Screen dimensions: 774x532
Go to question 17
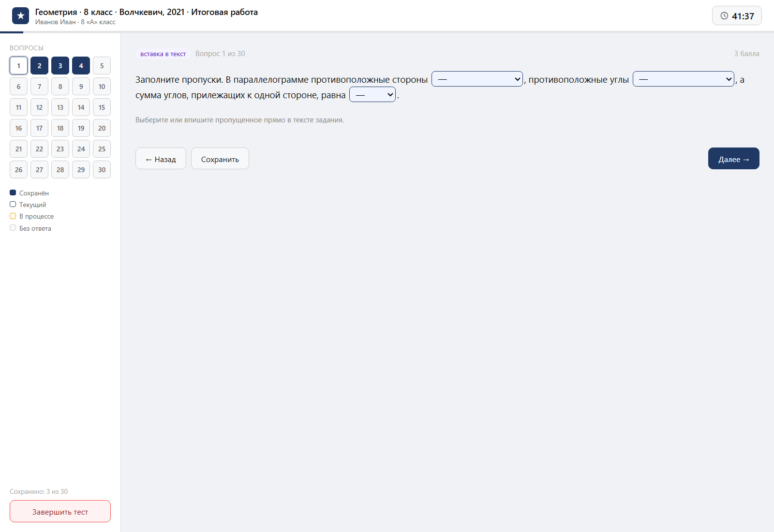click(39, 128)
